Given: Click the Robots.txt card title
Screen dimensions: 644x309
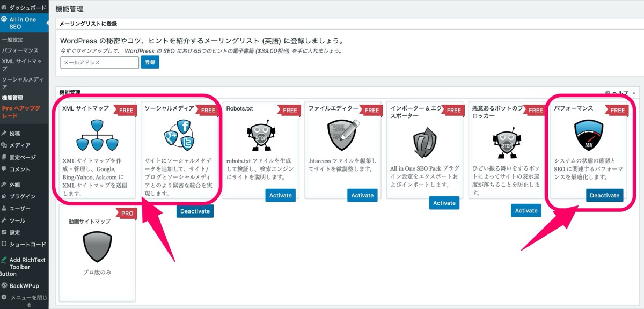Looking at the screenshot, I should click(239, 108).
